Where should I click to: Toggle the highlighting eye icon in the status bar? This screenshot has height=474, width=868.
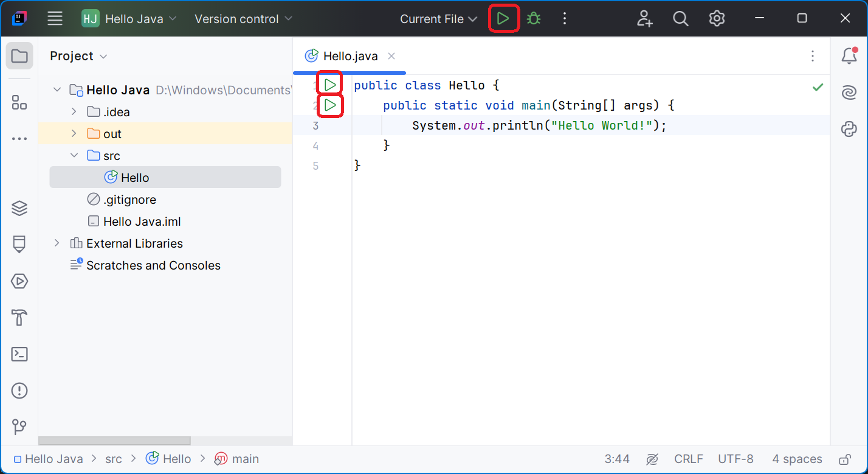point(652,459)
